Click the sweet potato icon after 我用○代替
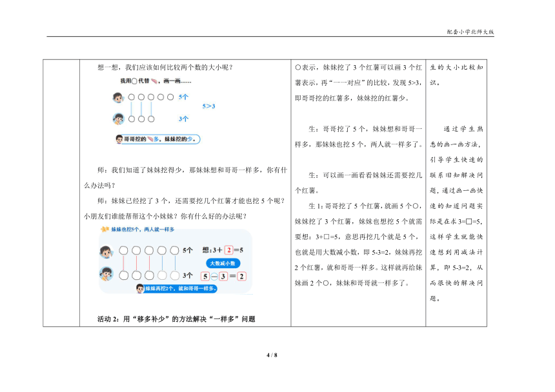 click(x=154, y=81)
